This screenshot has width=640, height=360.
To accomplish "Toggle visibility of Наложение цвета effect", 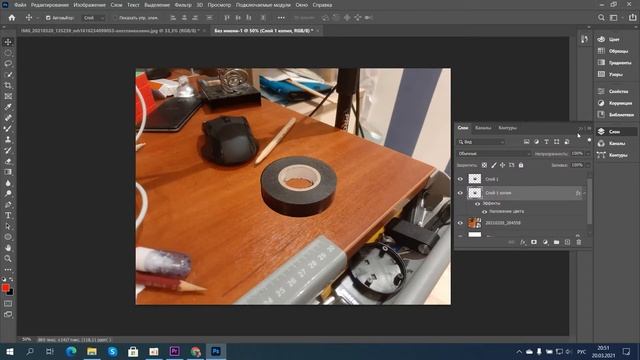I will click(484, 211).
